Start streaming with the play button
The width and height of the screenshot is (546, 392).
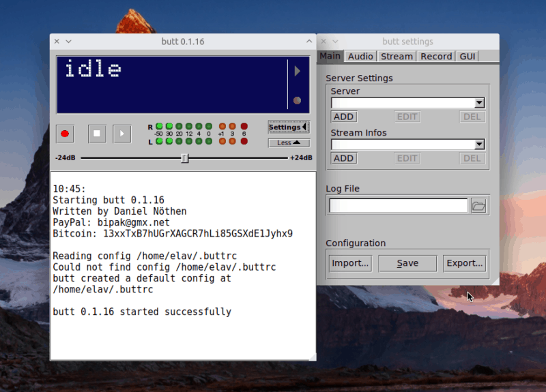click(x=121, y=134)
